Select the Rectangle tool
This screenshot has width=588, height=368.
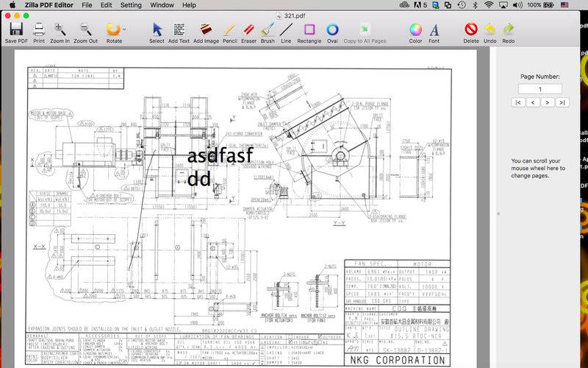click(x=309, y=29)
